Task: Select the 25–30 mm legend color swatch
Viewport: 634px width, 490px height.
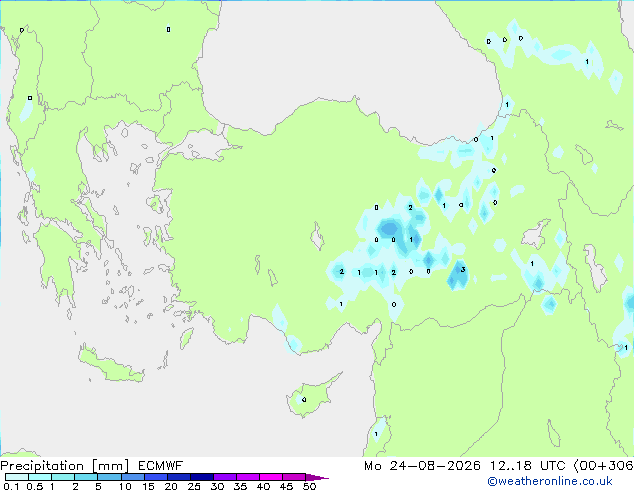Action: pos(201,477)
